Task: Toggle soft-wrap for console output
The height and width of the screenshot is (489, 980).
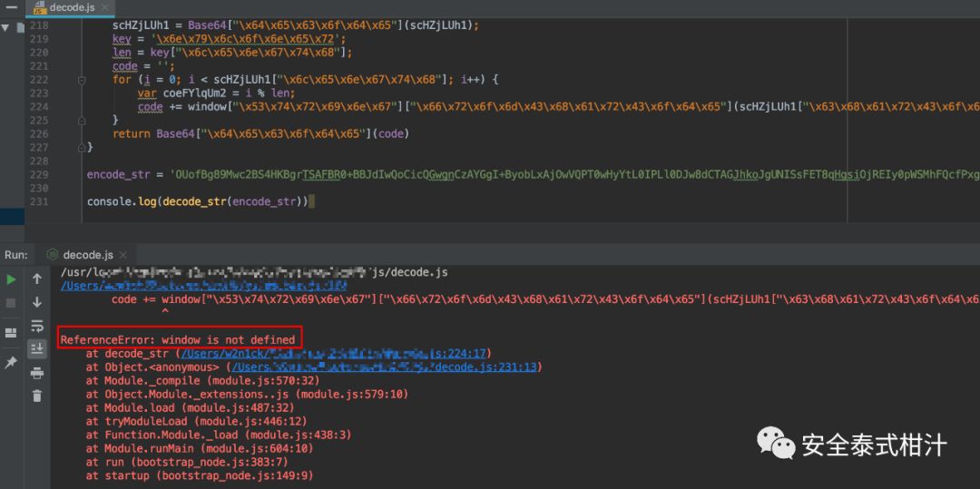Action: (37, 326)
